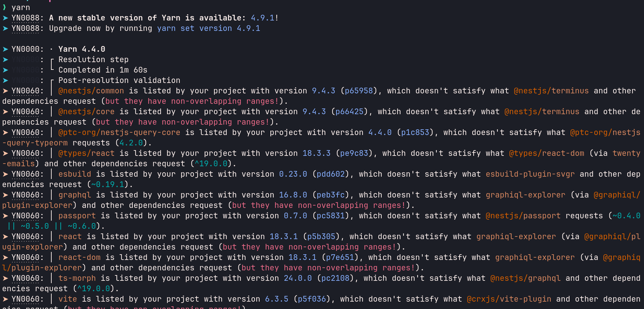Click the @nestjs/graphql package name
This screenshot has height=309, width=644.
[x=526, y=278]
